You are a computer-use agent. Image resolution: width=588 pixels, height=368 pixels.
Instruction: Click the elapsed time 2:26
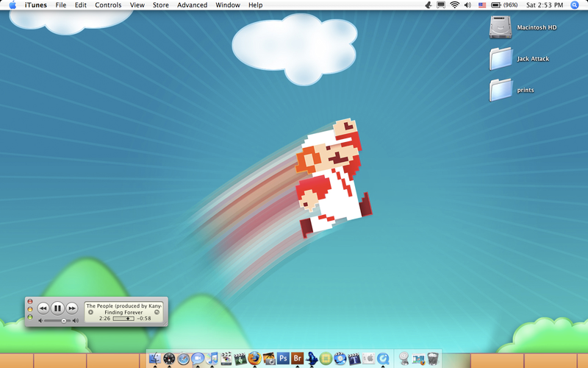[104, 319]
